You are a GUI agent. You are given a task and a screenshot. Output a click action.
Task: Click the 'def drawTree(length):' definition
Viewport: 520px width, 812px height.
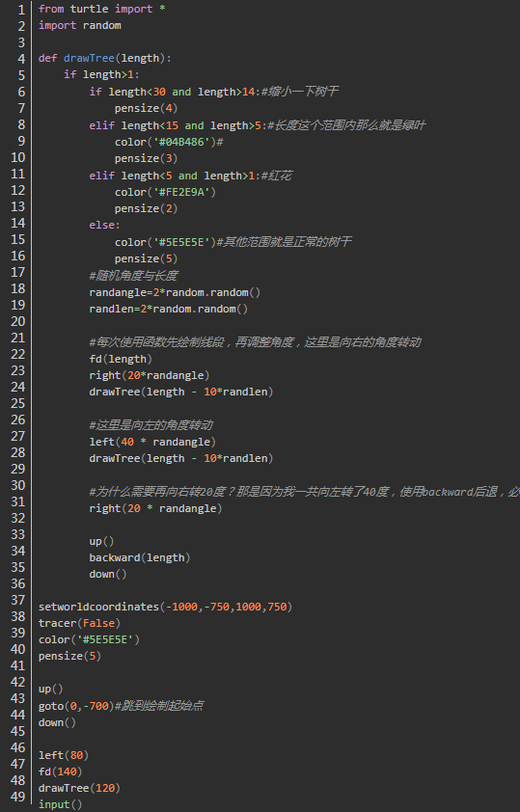105,58
